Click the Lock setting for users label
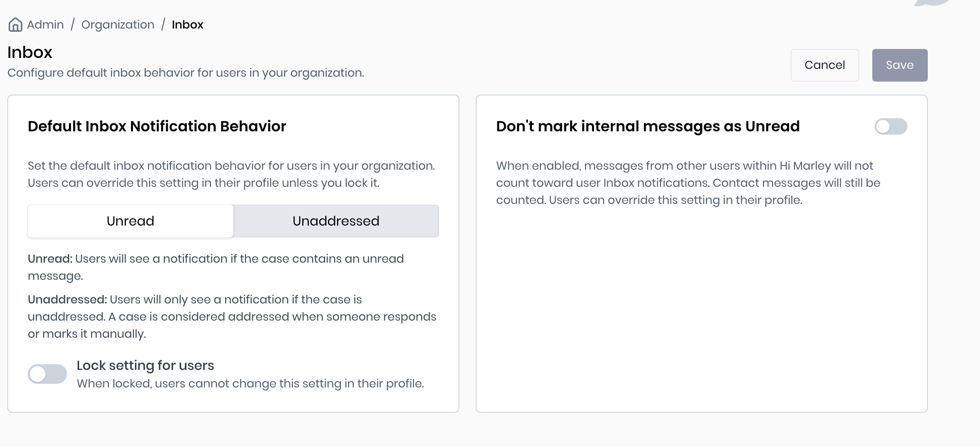 [145, 365]
